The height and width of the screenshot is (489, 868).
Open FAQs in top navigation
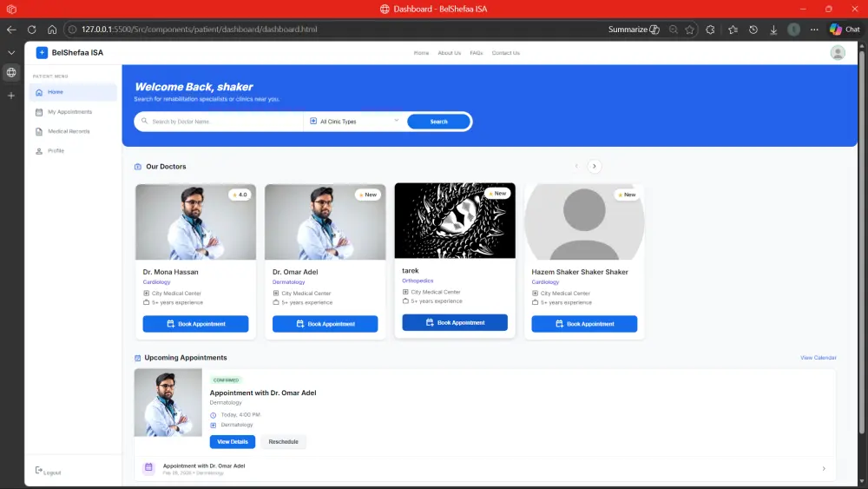tap(476, 53)
